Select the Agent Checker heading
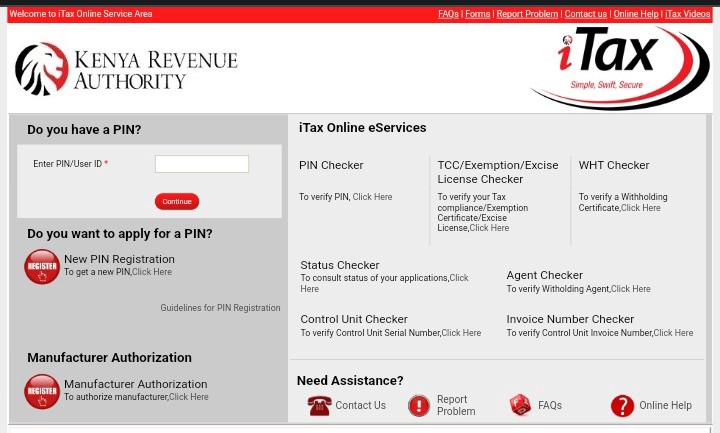Screen dimensions: 720x433 [x=545, y=275]
